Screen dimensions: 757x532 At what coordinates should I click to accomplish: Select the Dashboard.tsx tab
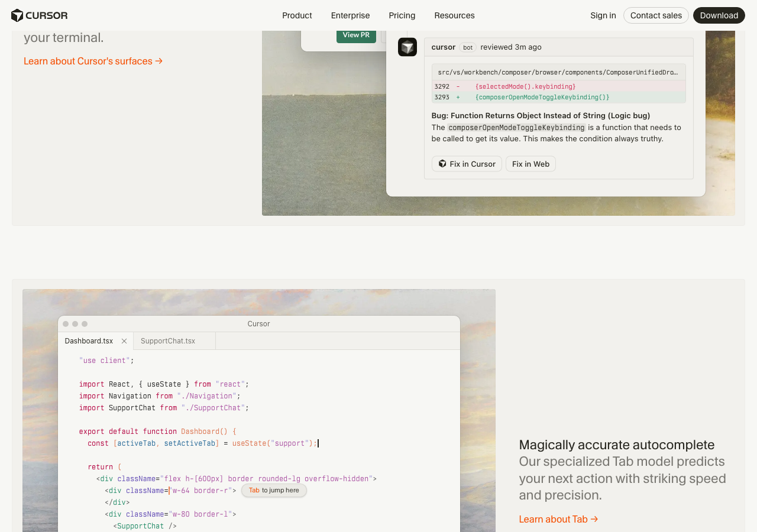[89, 341]
